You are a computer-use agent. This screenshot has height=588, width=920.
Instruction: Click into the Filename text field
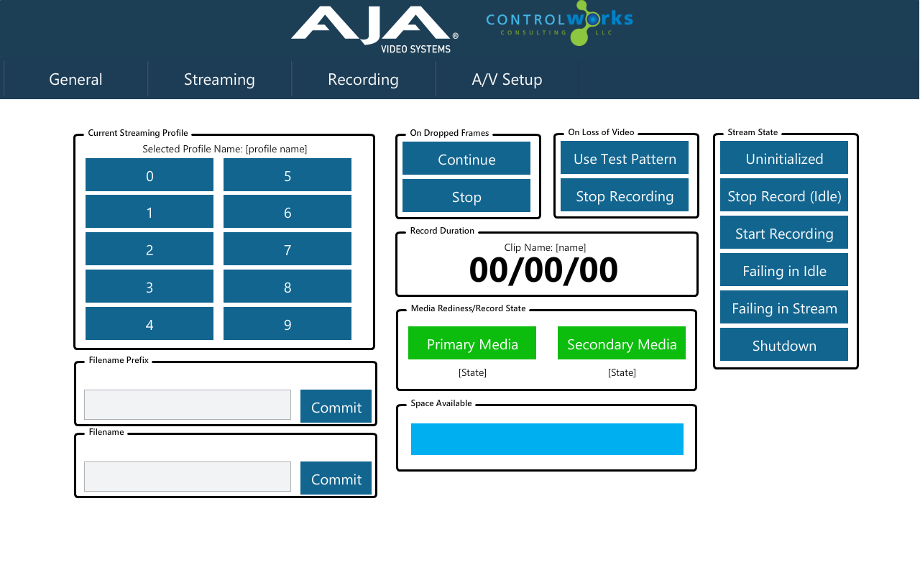(188, 477)
